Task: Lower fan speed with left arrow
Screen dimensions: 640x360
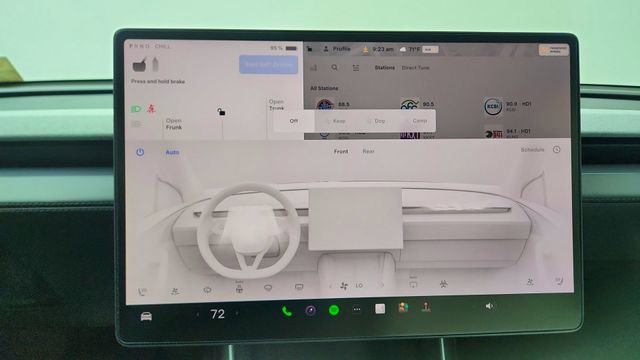Action: [x=330, y=286]
